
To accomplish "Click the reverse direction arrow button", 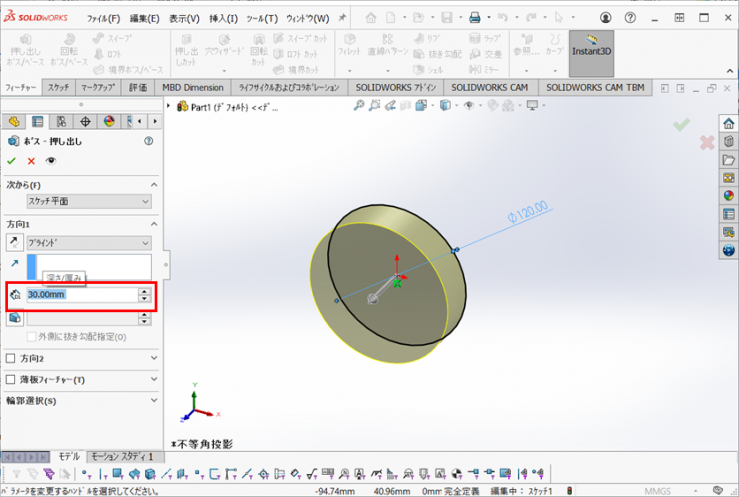I will [x=14, y=243].
